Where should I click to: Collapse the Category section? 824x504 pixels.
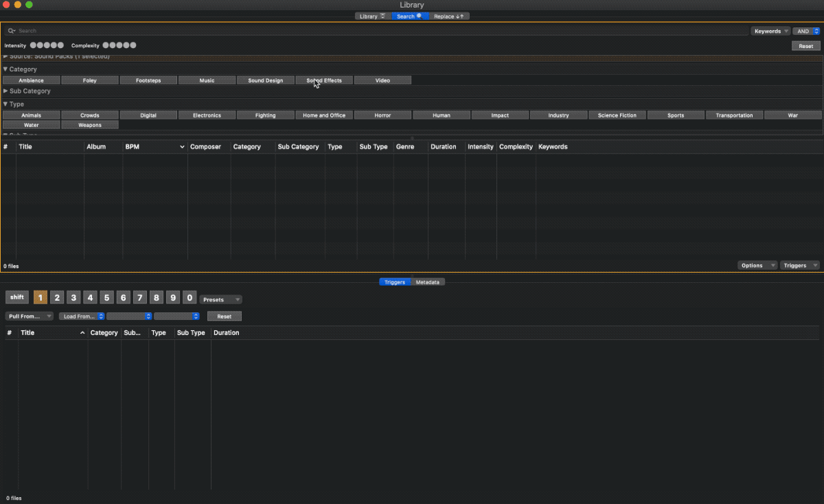pos(5,69)
